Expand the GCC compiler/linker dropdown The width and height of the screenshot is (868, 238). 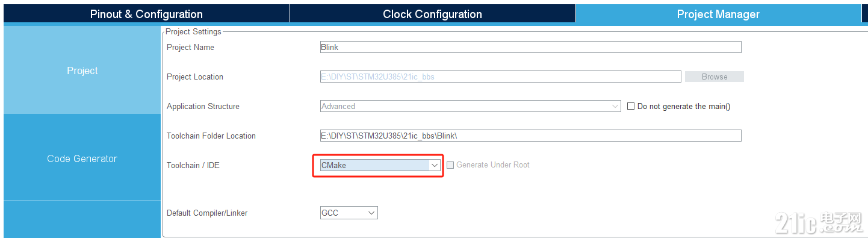tap(349, 213)
